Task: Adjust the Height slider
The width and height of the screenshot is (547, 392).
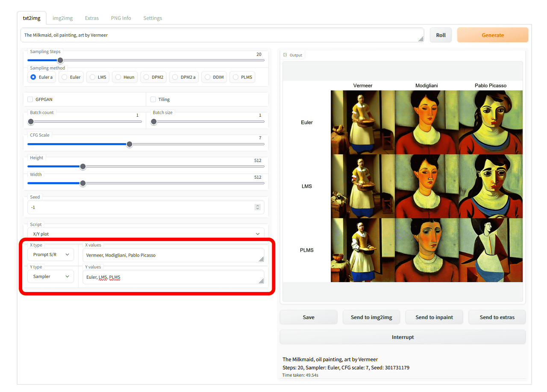Action: (x=146, y=166)
